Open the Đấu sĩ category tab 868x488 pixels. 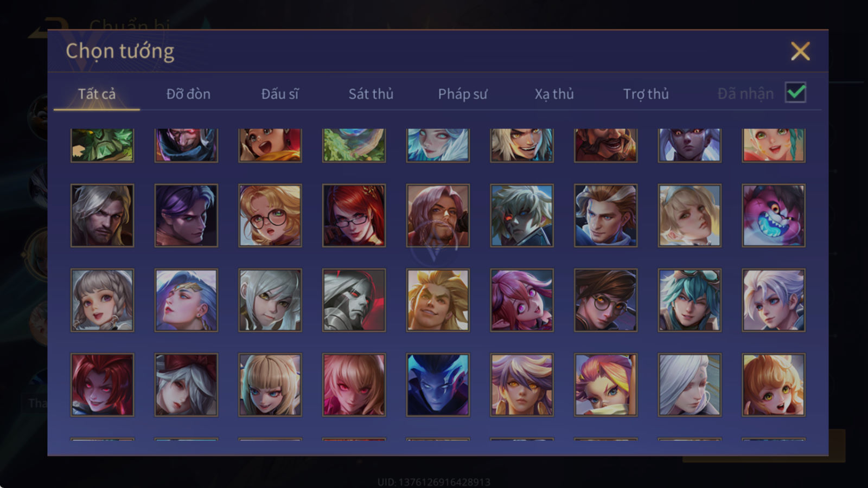[x=280, y=94]
